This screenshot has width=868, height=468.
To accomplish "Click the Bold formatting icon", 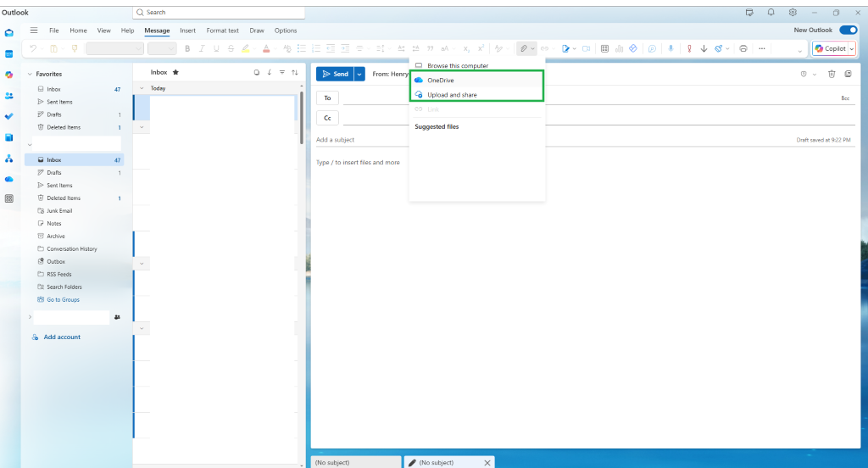I will [187, 48].
